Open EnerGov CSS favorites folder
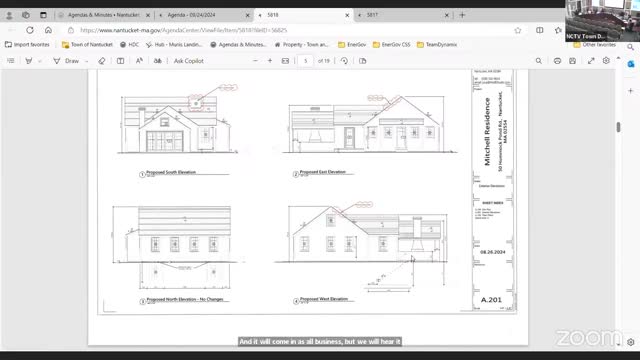The height and width of the screenshot is (360, 640). pyautogui.click(x=391, y=44)
